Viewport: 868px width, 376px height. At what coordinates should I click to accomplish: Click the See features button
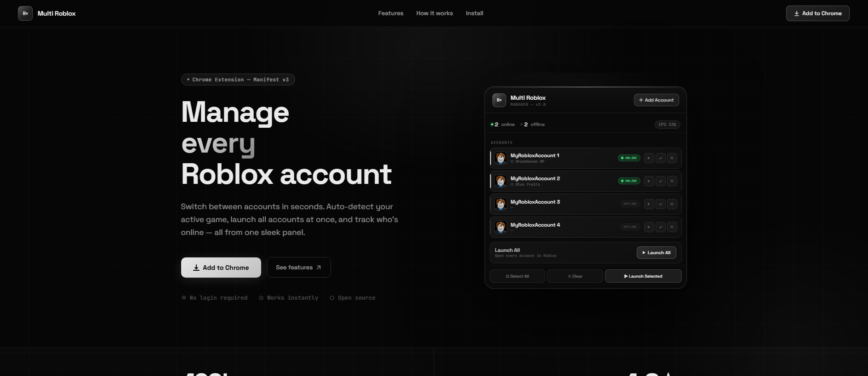(x=299, y=268)
